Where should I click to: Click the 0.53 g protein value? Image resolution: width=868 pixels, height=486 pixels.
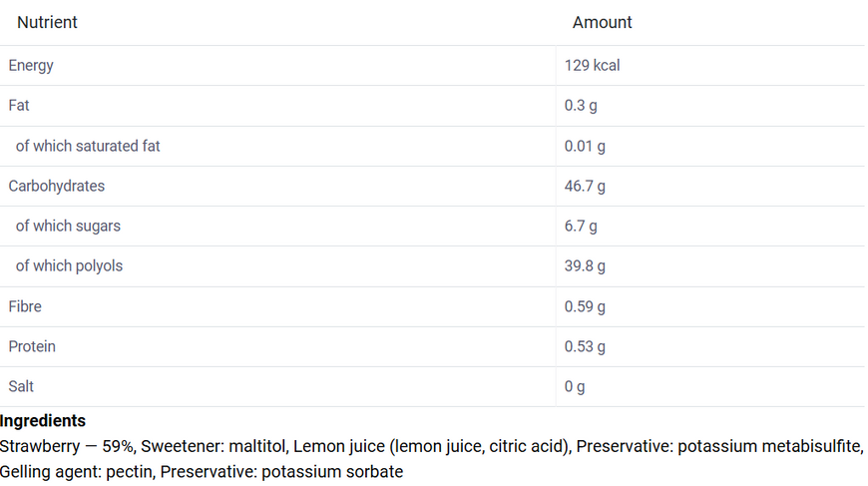[585, 346]
